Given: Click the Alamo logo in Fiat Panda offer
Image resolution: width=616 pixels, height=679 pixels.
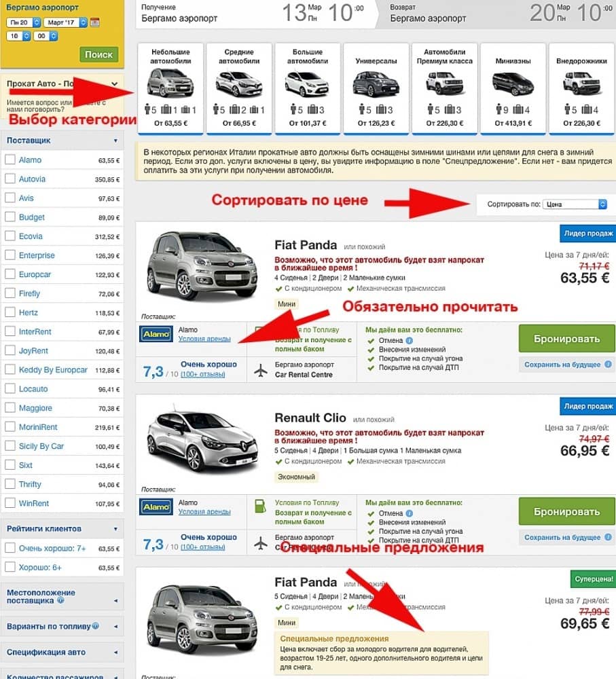Looking at the screenshot, I should [156, 334].
